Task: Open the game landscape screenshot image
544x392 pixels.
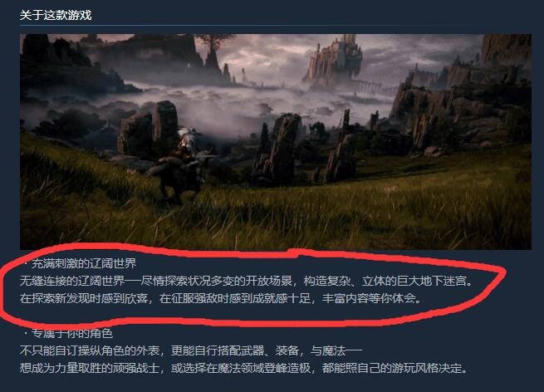Action: click(x=276, y=141)
